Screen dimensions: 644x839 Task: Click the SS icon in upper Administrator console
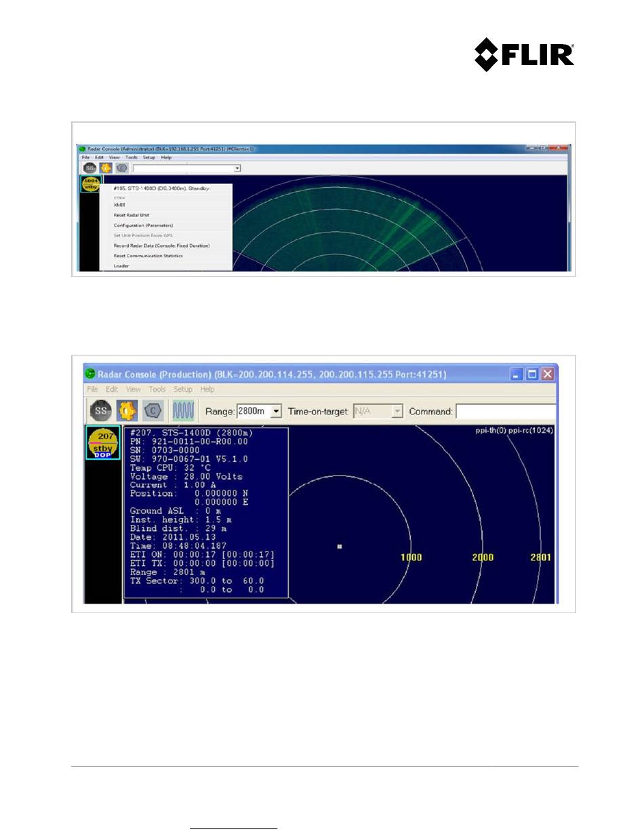pos(90,168)
